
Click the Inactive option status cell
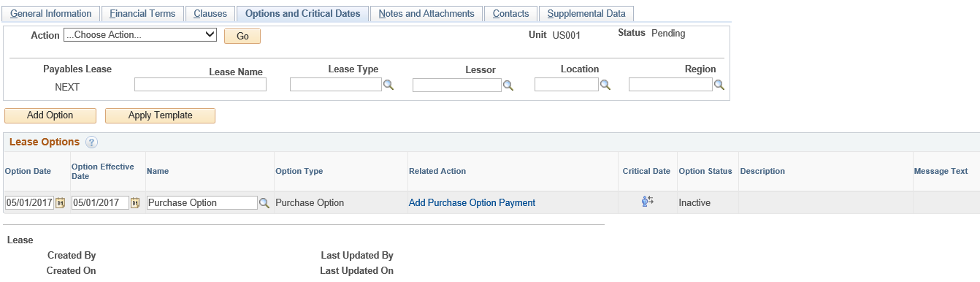click(694, 203)
